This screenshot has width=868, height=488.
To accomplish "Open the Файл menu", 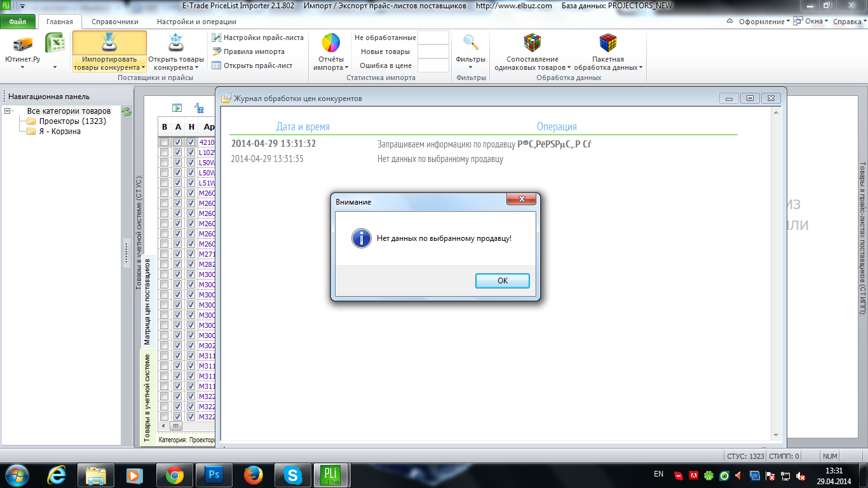I will click(18, 22).
